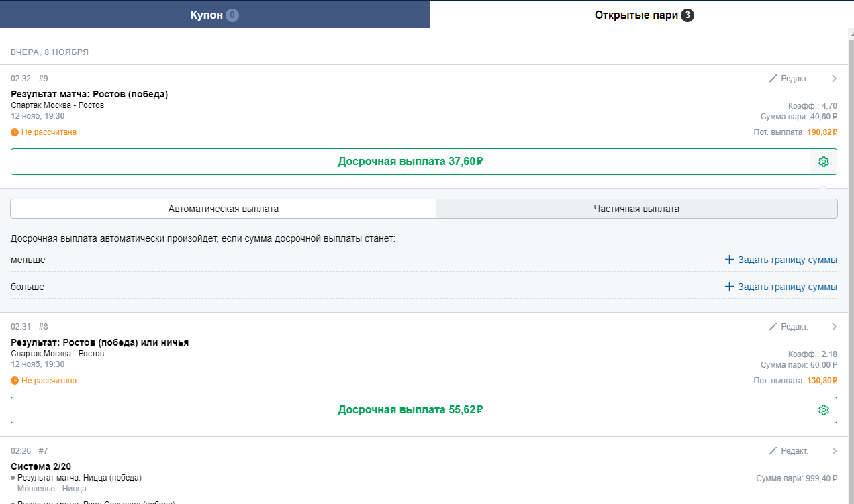The height and width of the screenshot is (504, 854).
Task: Click the Коэфф.: 4.70 value
Action: (812, 106)
